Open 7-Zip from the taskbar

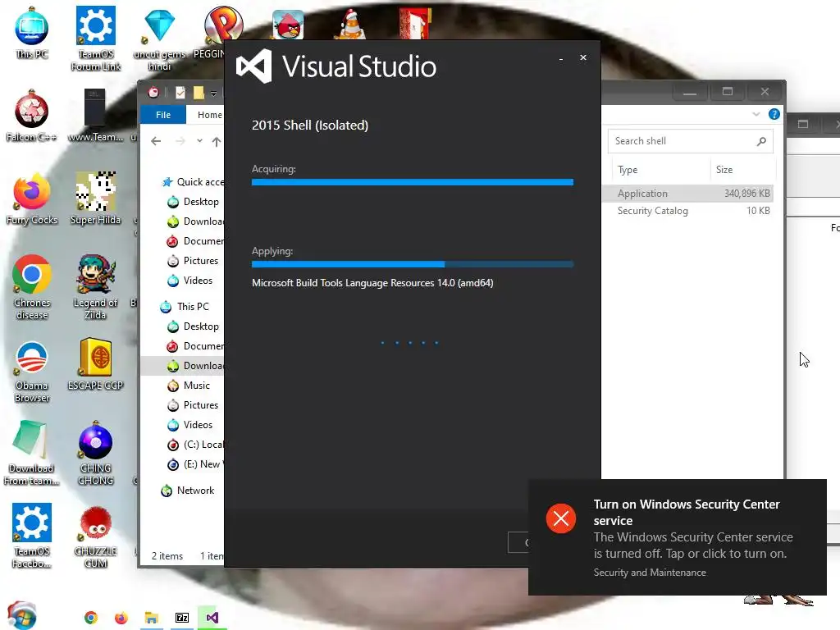[x=182, y=618]
